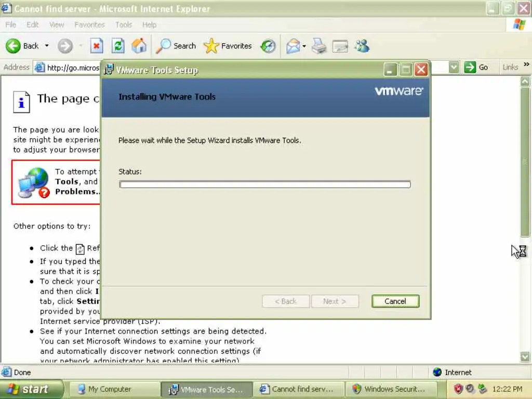Click the disabled Back button in setup wizard
Viewport: 532px width, 399px height.
tap(286, 301)
